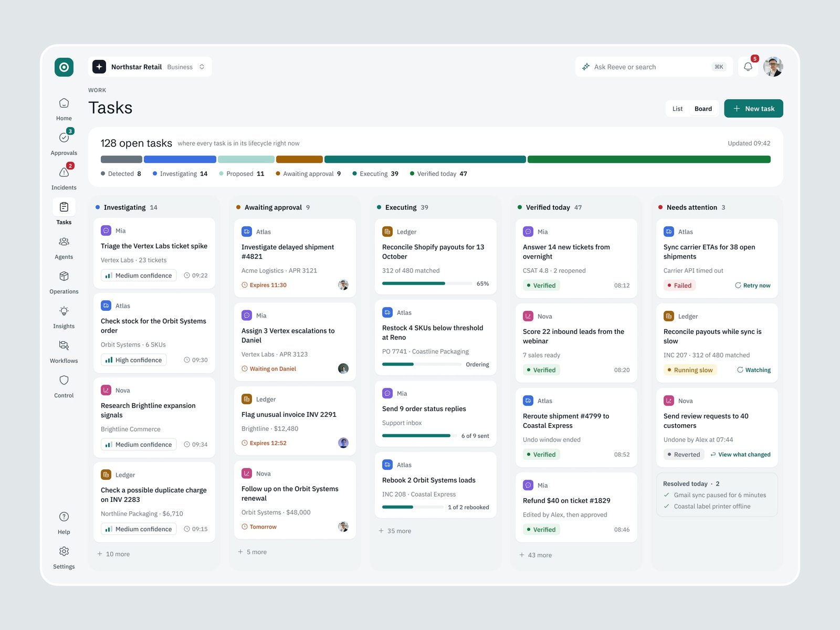Viewport: 840px width, 630px height.
Task: Click the Reconcile Shopify payouts progress bar
Action: (427, 283)
